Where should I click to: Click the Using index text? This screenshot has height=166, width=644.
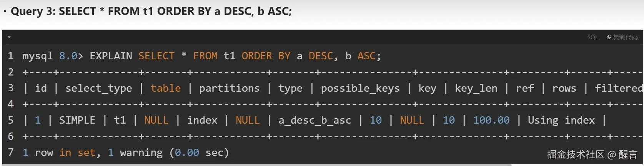point(561,120)
